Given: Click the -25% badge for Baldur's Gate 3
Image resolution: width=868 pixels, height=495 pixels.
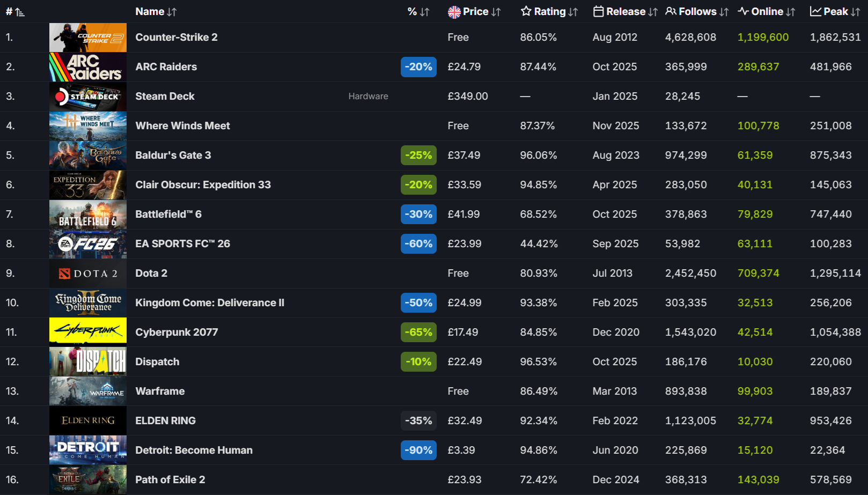Looking at the screenshot, I should 418,156.
